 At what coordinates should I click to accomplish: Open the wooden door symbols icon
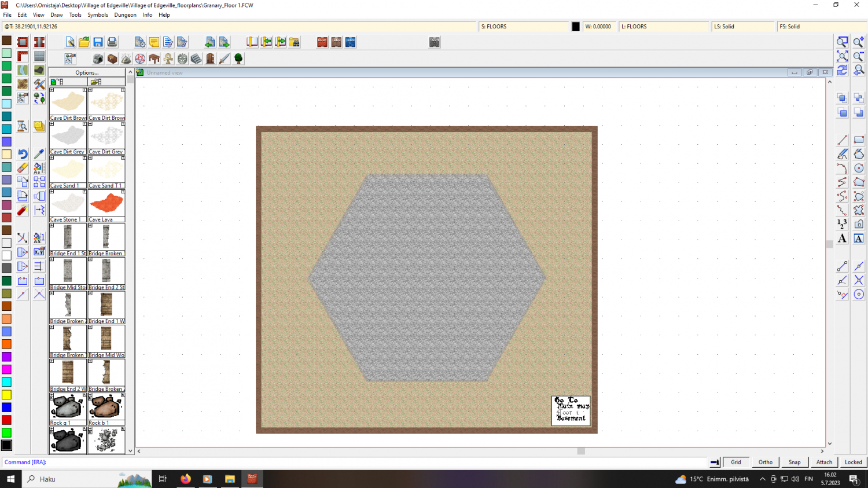point(210,59)
